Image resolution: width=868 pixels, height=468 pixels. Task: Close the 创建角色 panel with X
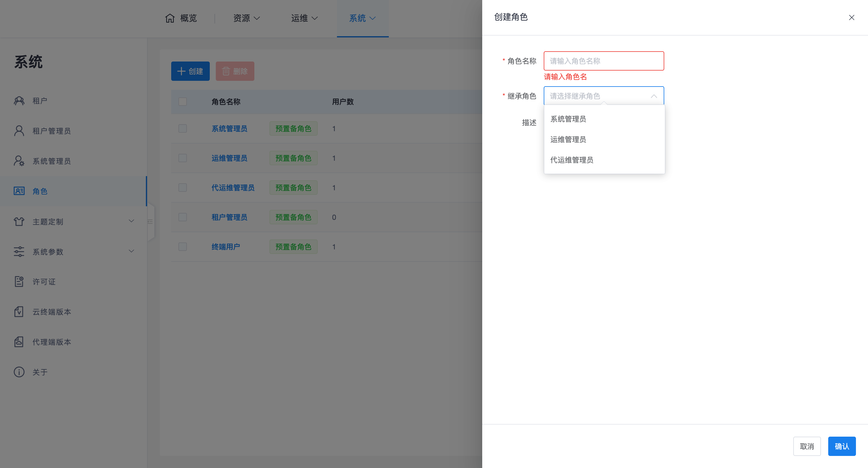(x=851, y=17)
